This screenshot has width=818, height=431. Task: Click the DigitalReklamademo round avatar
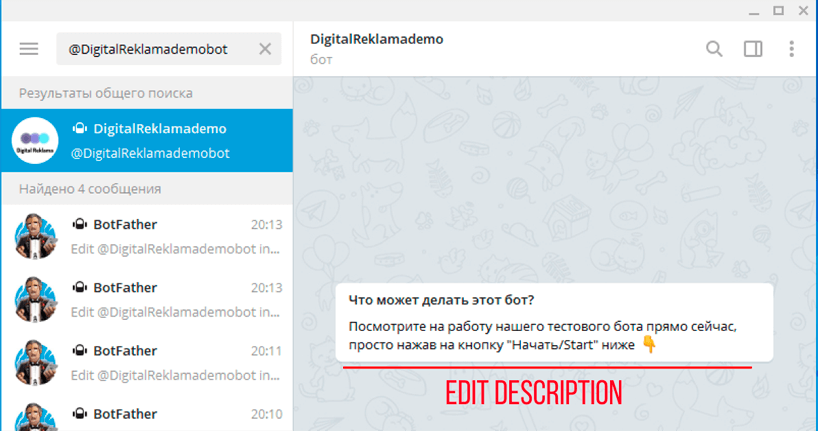[35, 140]
